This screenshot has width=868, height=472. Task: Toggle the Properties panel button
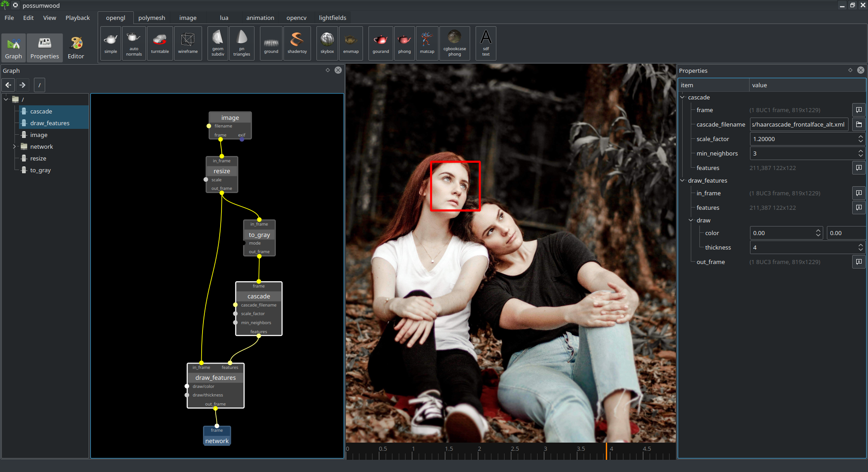45,47
